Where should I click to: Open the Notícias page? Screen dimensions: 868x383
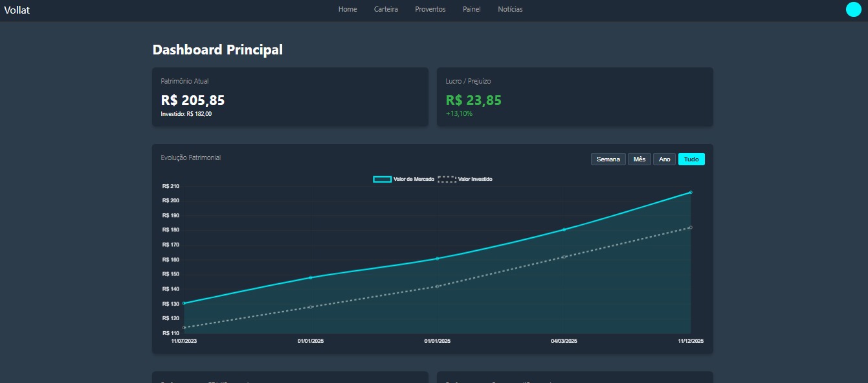510,9
